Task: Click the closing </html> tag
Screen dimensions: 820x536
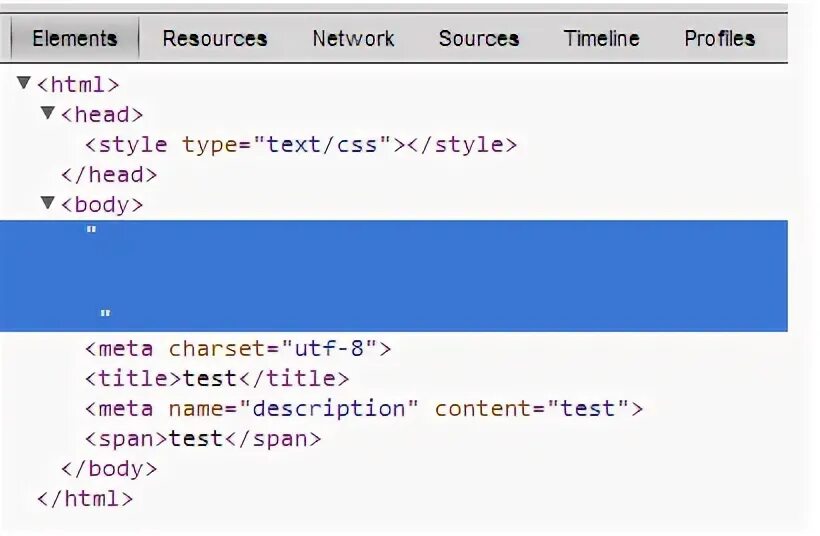Action: (x=84, y=498)
